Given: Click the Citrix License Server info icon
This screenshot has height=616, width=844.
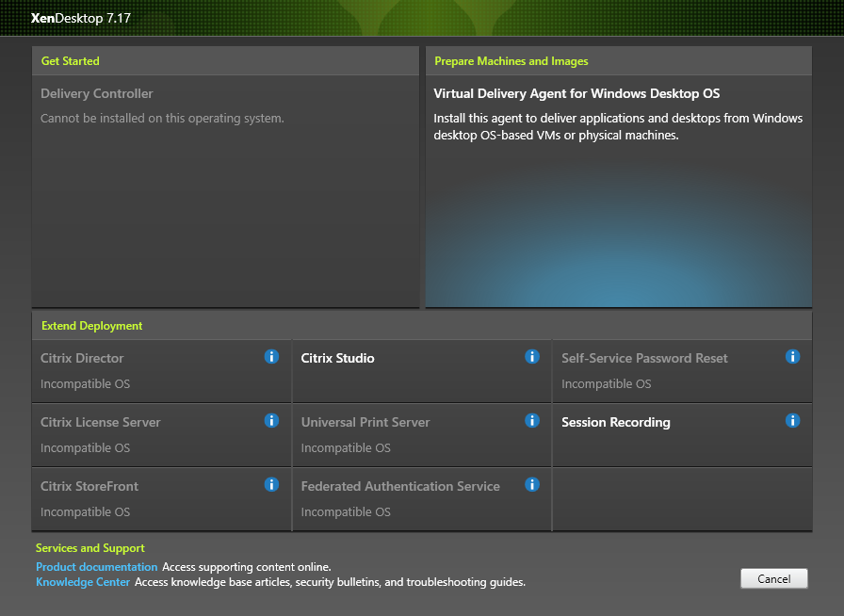Looking at the screenshot, I should (271, 420).
